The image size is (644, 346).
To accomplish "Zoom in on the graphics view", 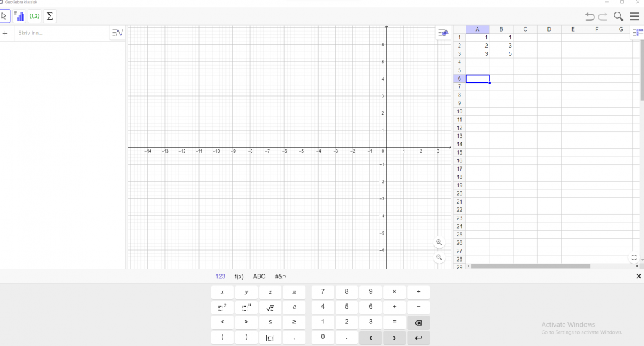I will coord(439,242).
